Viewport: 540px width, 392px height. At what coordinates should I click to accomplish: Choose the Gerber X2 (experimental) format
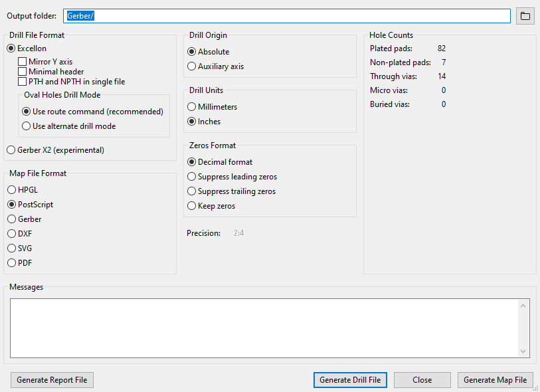(x=55, y=150)
